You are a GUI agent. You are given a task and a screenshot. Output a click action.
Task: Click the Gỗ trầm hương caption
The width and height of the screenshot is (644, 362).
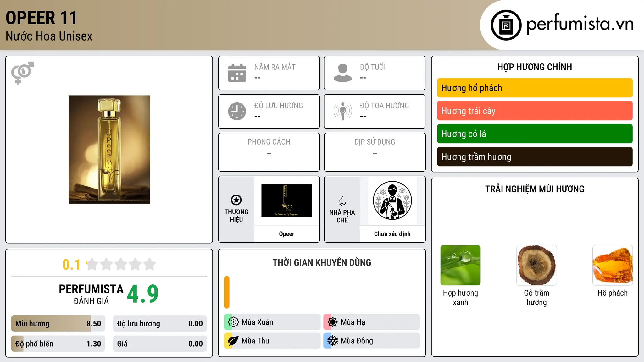pyautogui.click(x=536, y=298)
